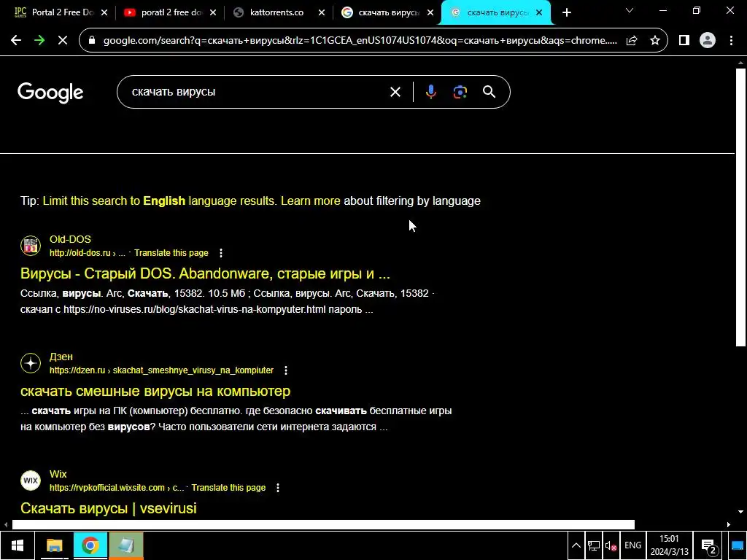The height and width of the screenshot is (560, 747).
Task: Search by image with Google Lens
Action: click(x=460, y=92)
